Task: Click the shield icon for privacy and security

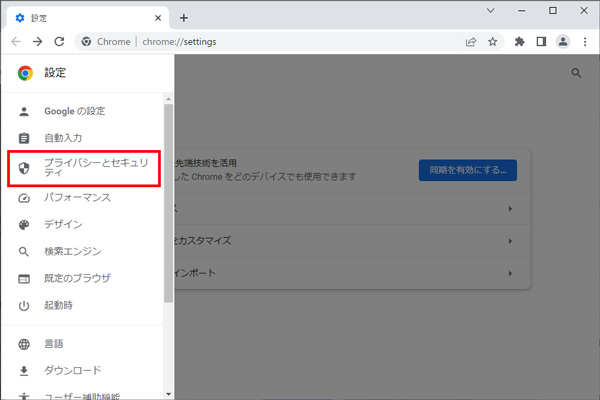Action: (24, 168)
